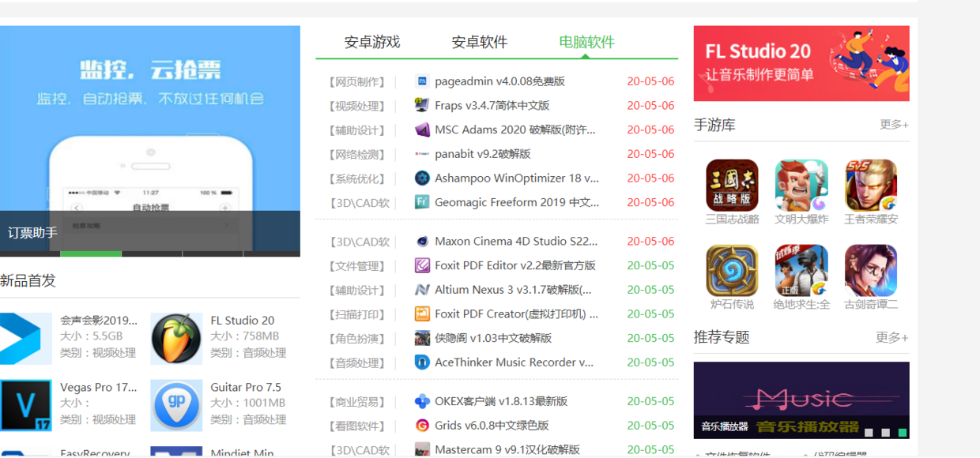The image size is (980, 458).
Task: Open the 订票助手 carousel banner image
Action: tap(150, 138)
